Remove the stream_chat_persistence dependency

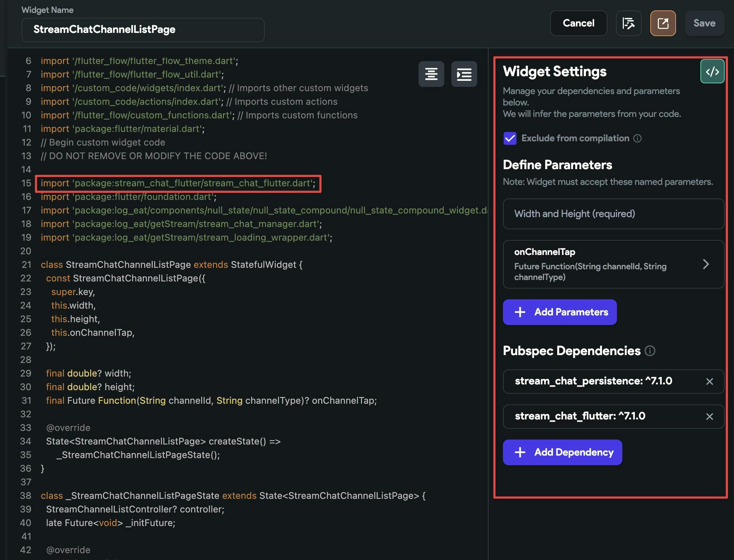709,382
